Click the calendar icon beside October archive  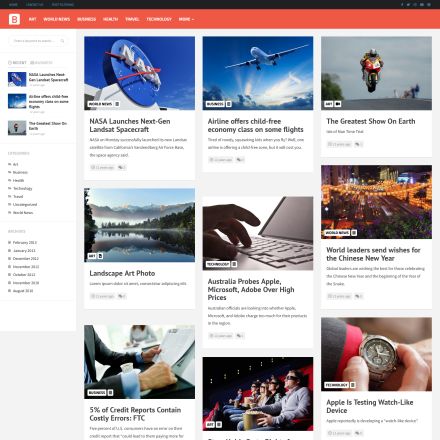[x=10, y=275]
